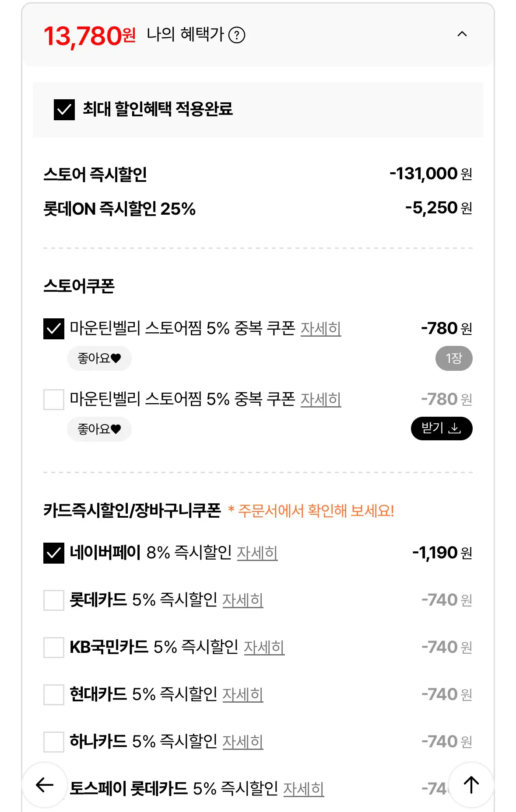Open 자세히 for the 네이버페이 discount
The width and height of the screenshot is (516, 812).
coord(256,553)
